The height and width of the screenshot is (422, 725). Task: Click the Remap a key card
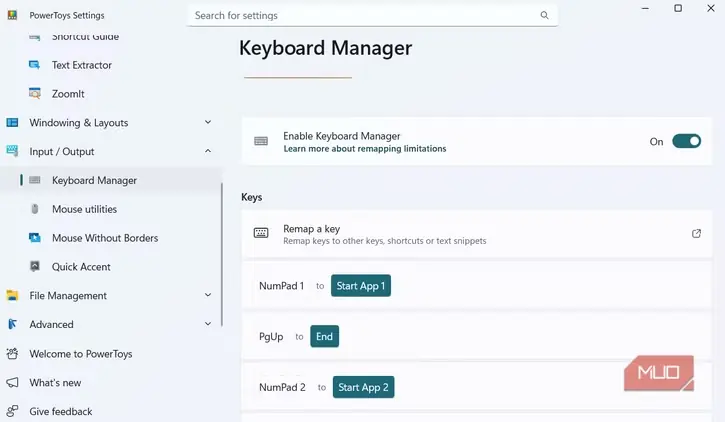(476, 233)
